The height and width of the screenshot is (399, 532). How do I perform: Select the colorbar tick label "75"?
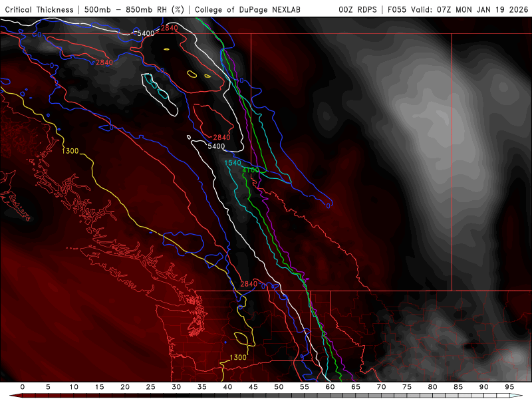(x=407, y=387)
